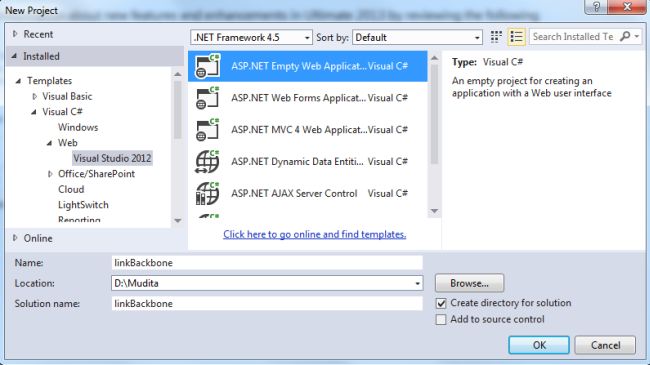Click the Browse... button
This screenshot has height=365, width=650.
(470, 283)
